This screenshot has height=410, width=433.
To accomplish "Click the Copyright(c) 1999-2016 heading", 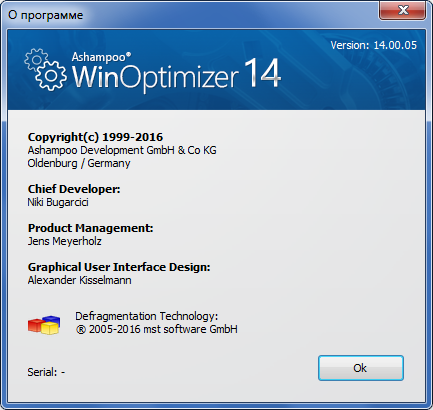I will point(95,137).
